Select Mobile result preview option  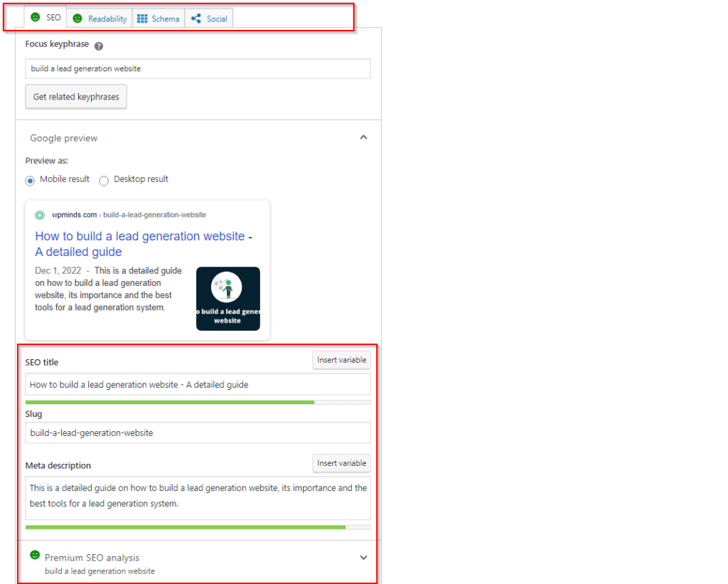30,181
